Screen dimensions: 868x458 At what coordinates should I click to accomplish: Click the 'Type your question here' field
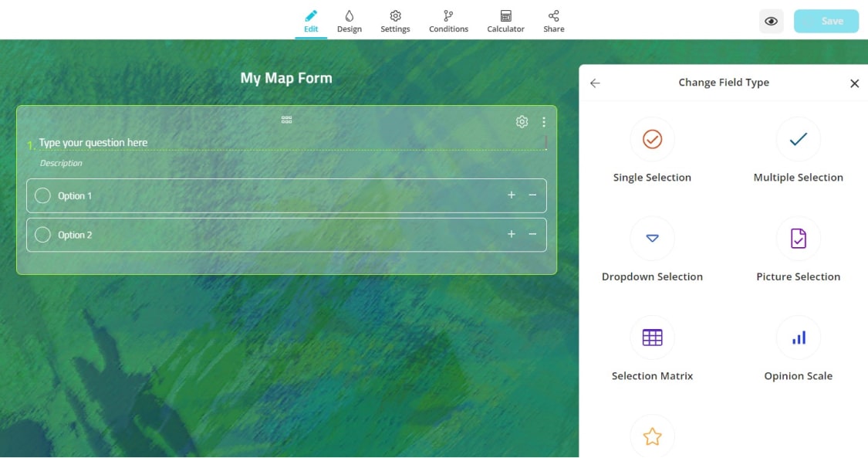tap(231, 143)
